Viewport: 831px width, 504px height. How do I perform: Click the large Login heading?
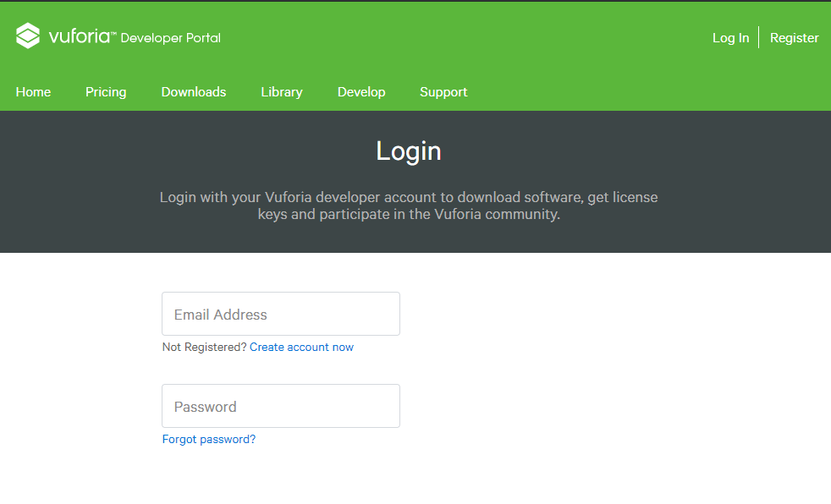409,151
